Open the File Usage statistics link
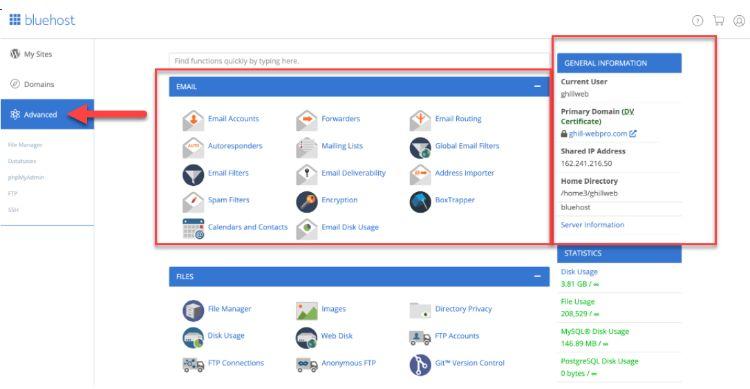Viewport: 750px width, 389px height. click(578, 302)
